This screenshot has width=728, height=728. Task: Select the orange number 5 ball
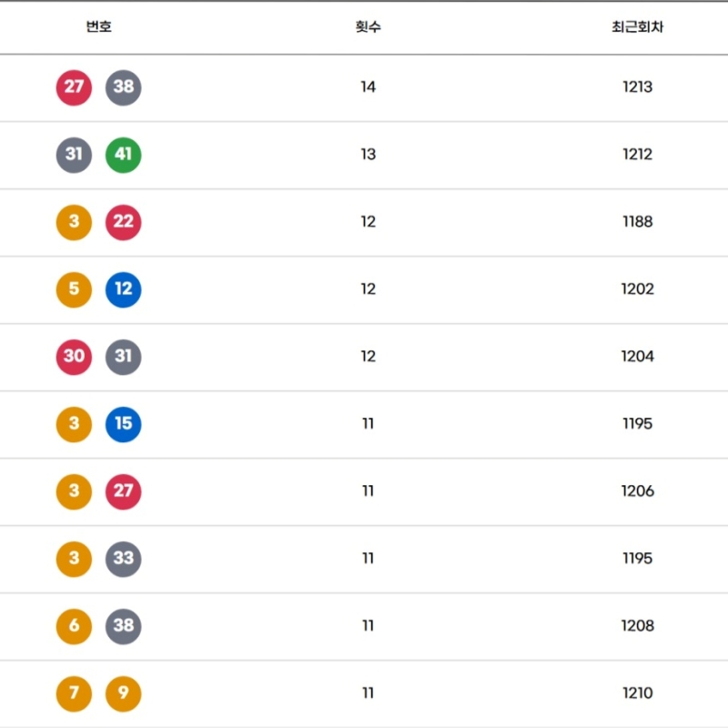[x=74, y=289]
